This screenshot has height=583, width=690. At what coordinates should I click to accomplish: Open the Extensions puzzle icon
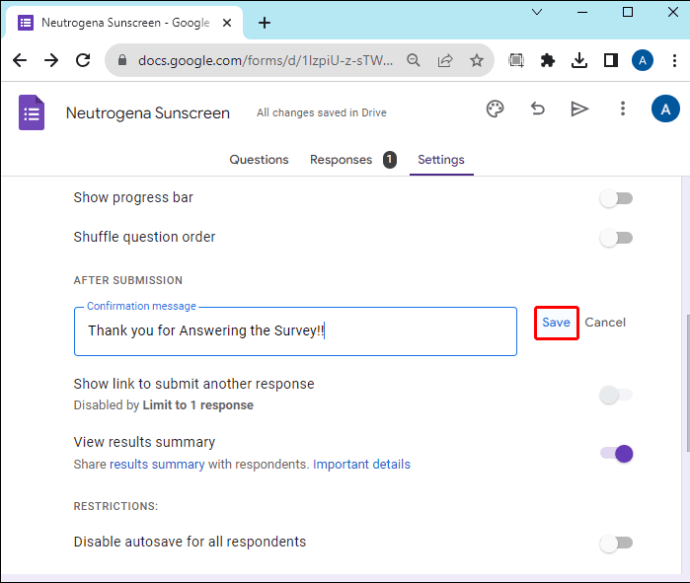click(547, 60)
